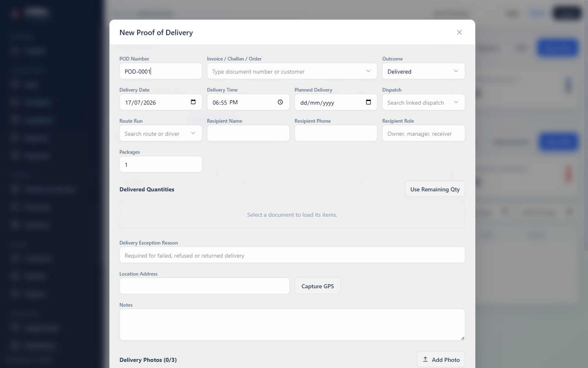
Task: Click the chevron in the Invoice / Challan / Order field
Action: (x=368, y=71)
